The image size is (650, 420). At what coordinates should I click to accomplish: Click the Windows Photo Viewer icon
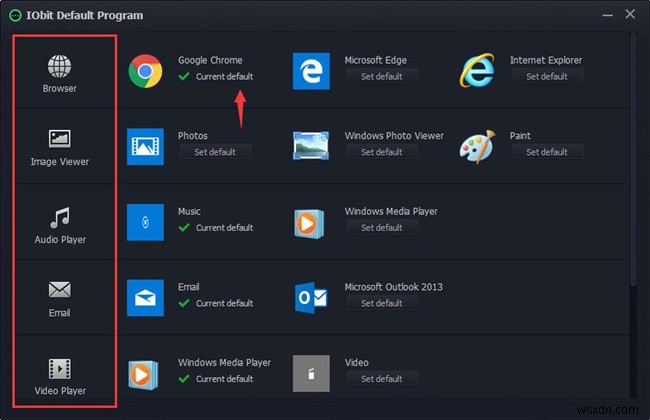(311, 146)
